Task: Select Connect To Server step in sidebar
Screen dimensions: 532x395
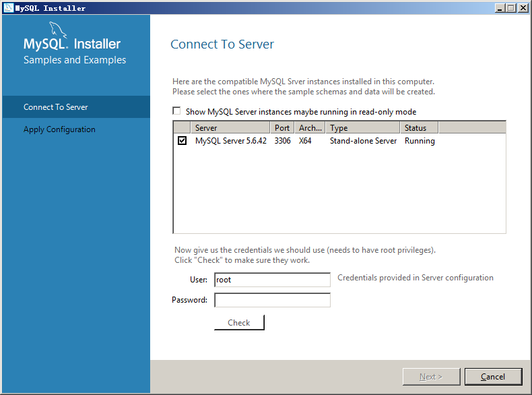Action: click(76, 107)
